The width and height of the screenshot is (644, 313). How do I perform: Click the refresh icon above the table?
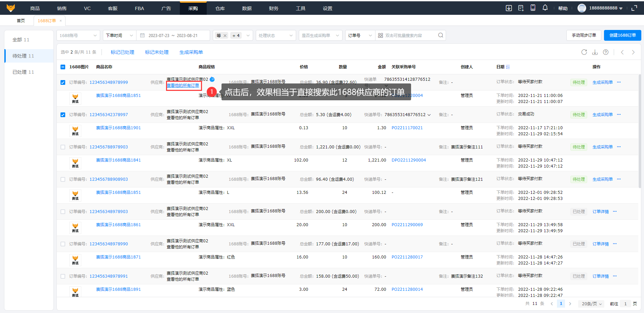coord(584,52)
